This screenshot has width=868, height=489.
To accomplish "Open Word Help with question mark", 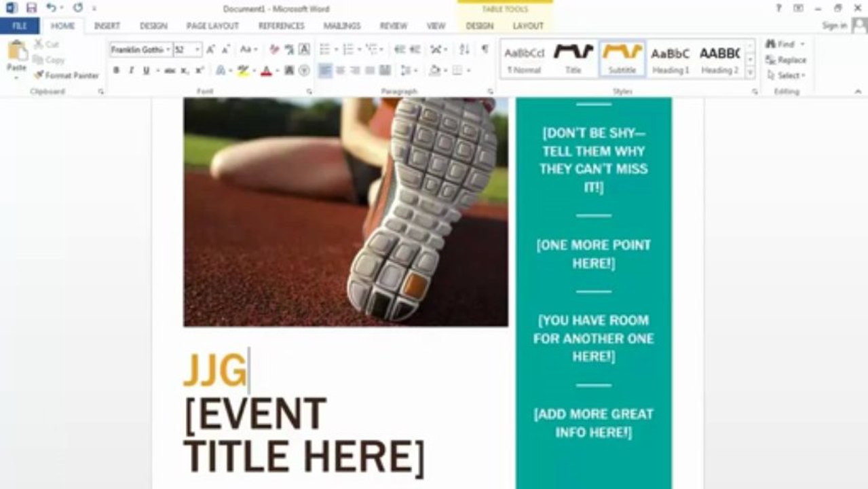I will point(778,8).
